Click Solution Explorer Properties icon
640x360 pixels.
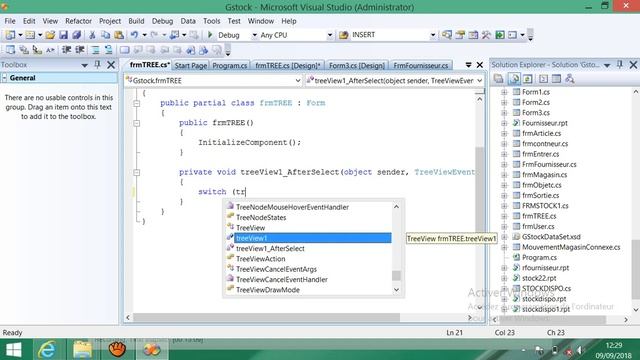(x=498, y=79)
